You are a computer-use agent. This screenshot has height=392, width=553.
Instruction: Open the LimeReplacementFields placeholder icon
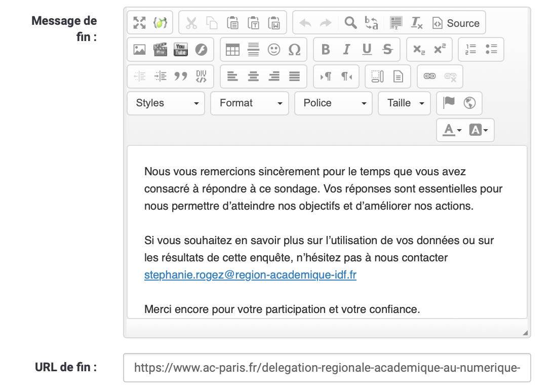pos(160,23)
